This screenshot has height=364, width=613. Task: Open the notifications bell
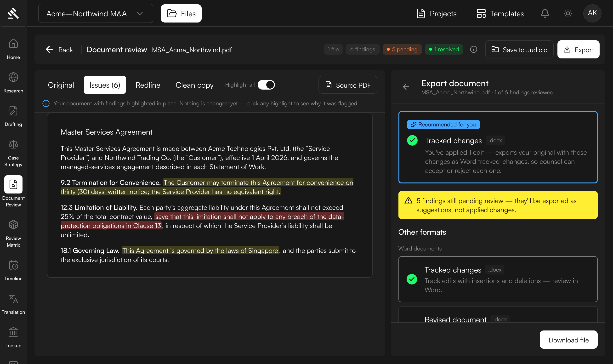[x=545, y=13]
